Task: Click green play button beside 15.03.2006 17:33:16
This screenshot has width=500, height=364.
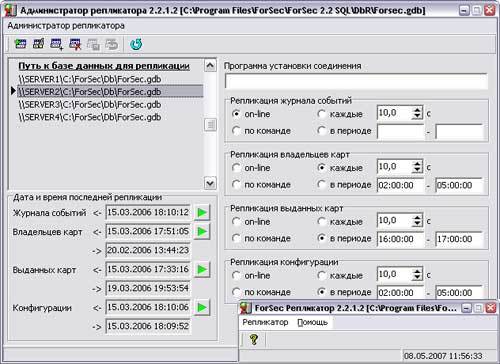Action: (x=202, y=269)
